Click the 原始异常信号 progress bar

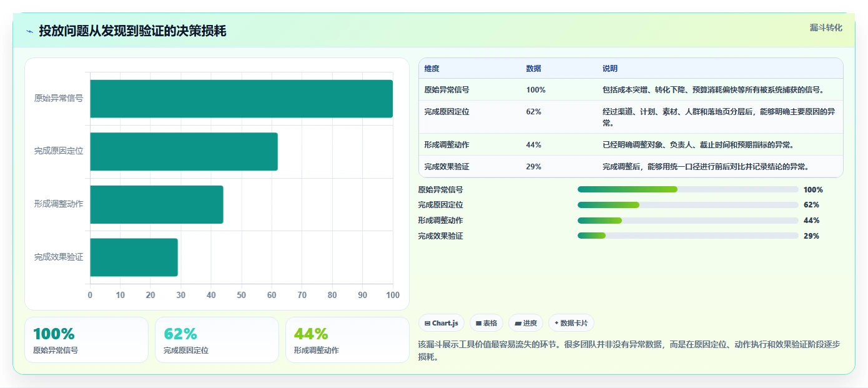[x=688, y=189]
